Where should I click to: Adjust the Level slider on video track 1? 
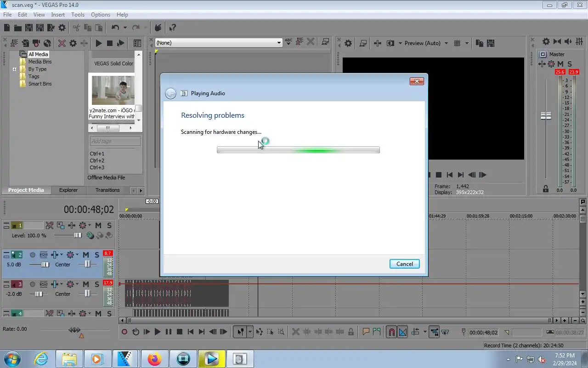78,235
